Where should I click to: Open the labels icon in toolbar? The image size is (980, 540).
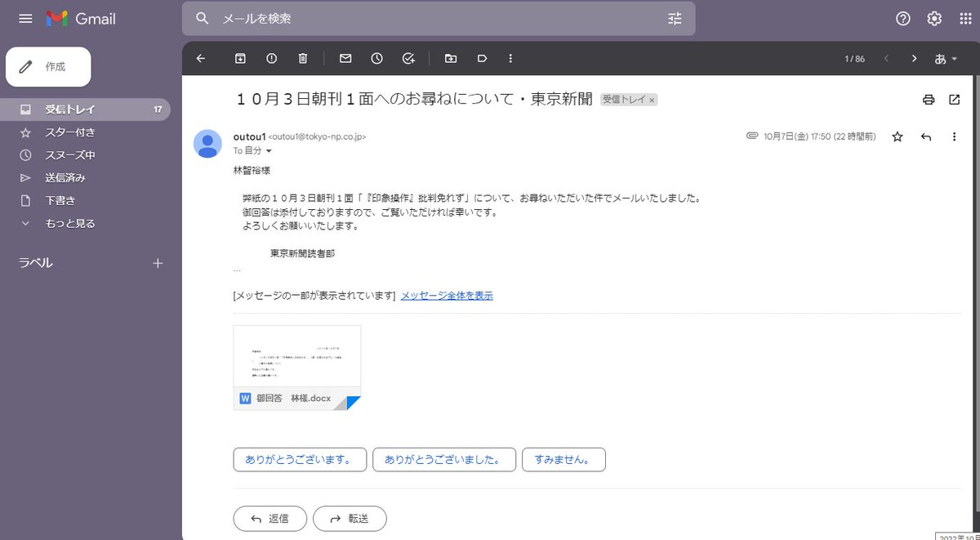(482, 58)
